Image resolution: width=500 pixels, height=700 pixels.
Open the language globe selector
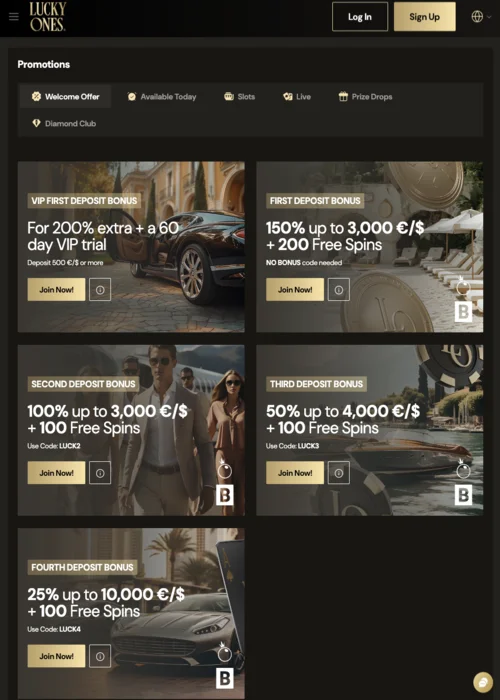(x=481, y=17)
